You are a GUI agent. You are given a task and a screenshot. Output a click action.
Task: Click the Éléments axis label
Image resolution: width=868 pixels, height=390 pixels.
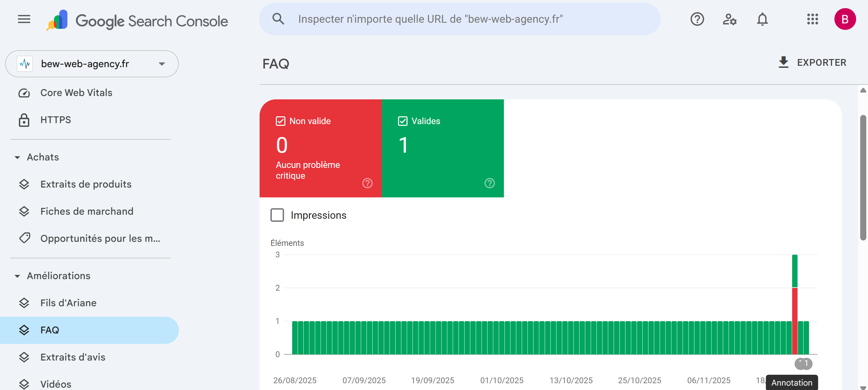[287, 243]
